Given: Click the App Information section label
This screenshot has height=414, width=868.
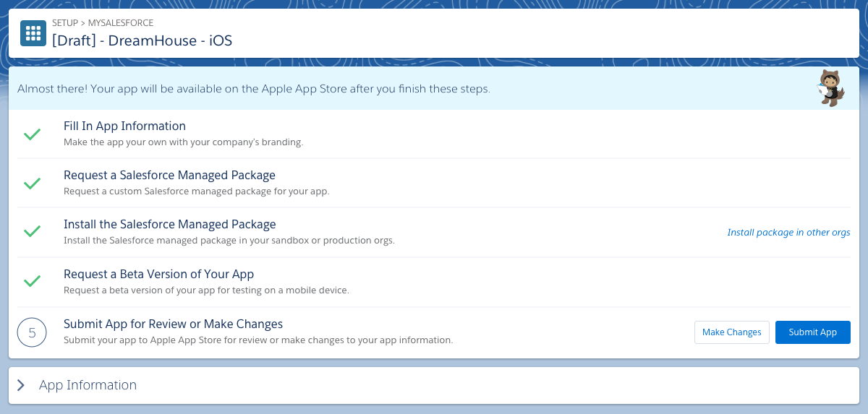Looking at the screenshot, I should coord(88,385).
